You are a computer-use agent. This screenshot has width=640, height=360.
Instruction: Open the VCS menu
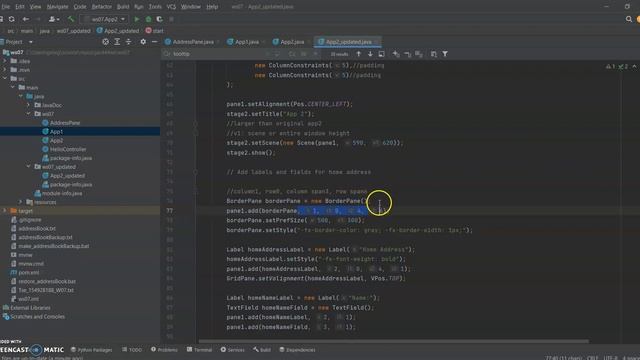pyautogui.click(x=171, y=7)
